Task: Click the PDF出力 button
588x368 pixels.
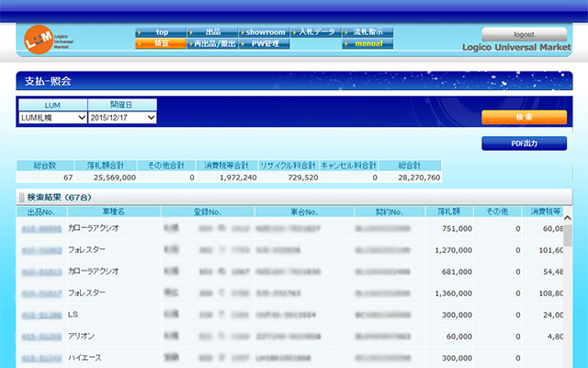Action: point(524,144)
